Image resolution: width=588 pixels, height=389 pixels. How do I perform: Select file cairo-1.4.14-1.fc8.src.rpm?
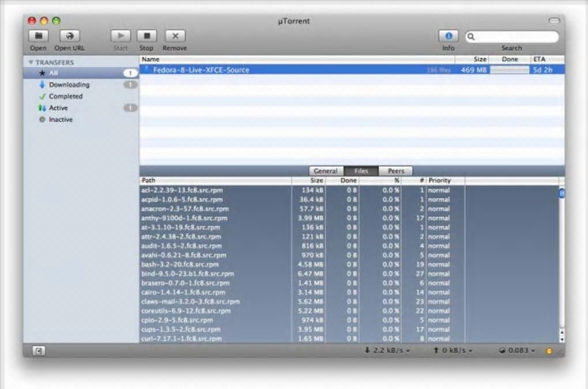pyautogui.click(x=183, y=292)
